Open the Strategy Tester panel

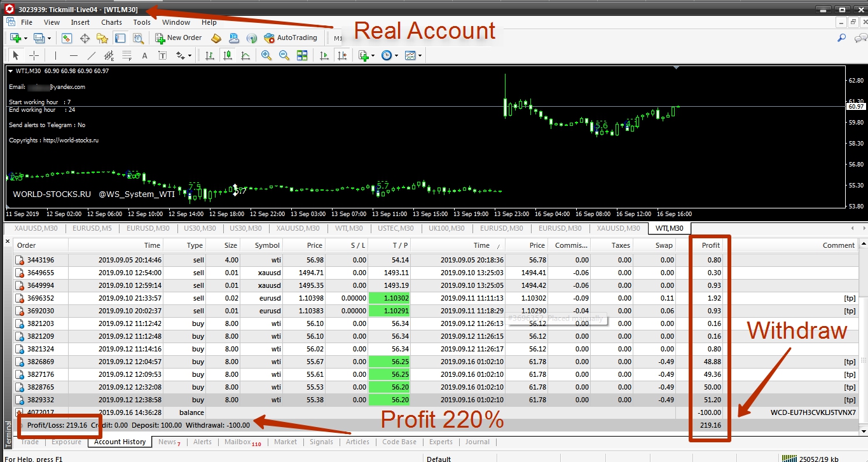pos(137,38)
